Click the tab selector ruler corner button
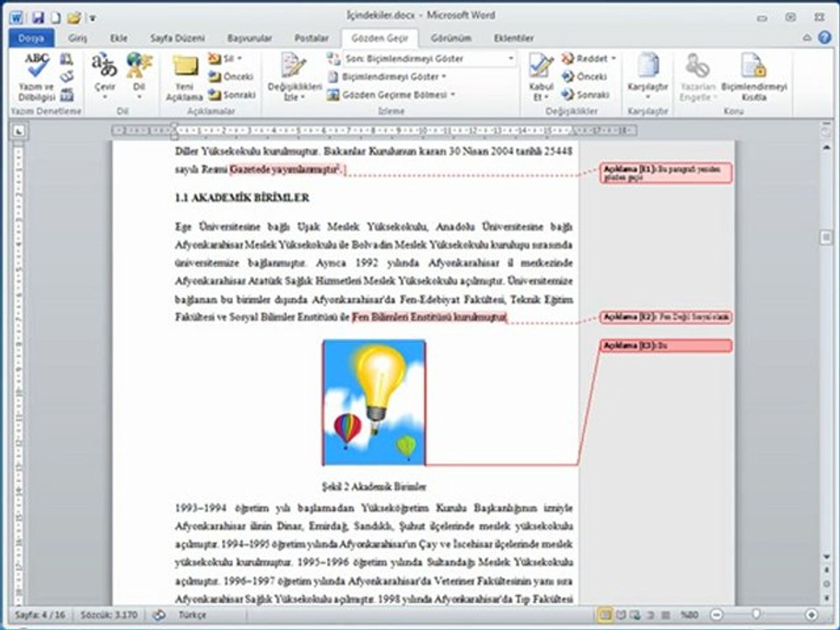 [18, 130]
